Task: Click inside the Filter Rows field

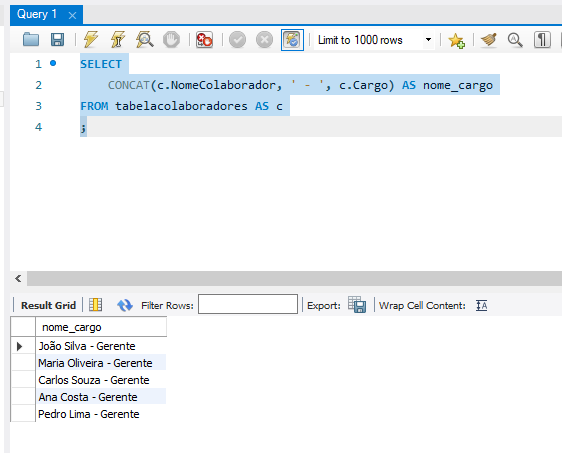Action: (248, 304)
